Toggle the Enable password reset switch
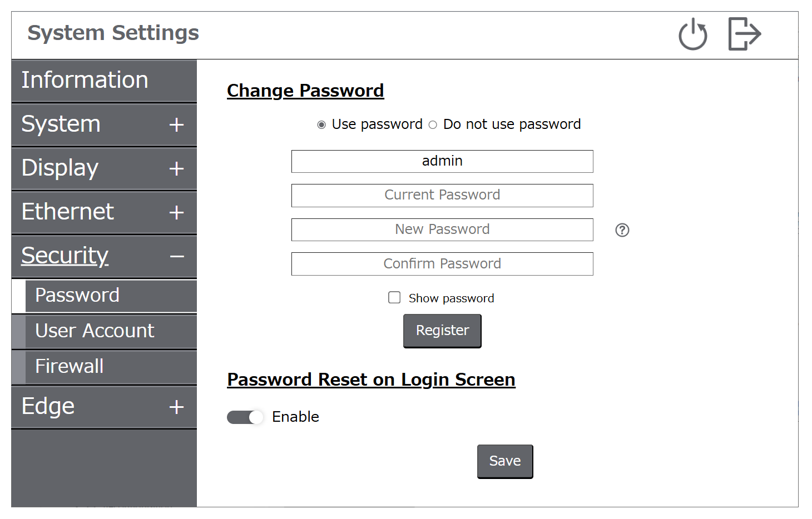The width and height of the screenshot is (812, 519). 245,417
